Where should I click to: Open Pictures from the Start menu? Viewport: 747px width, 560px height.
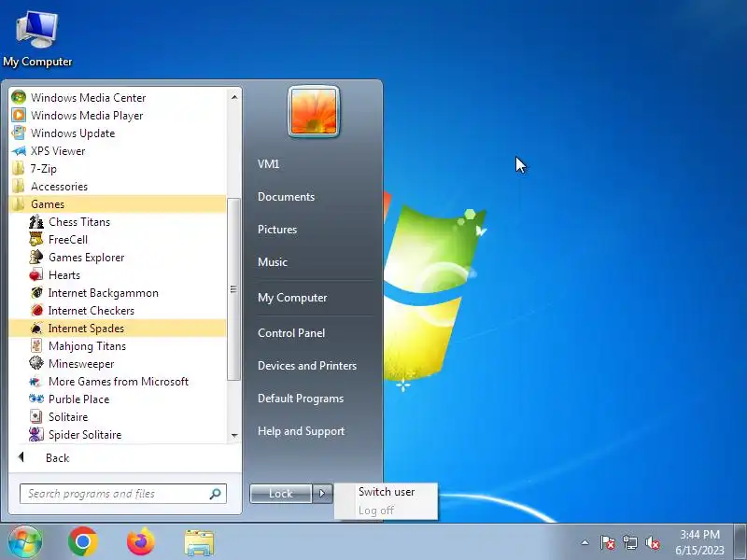coord(277,230)
